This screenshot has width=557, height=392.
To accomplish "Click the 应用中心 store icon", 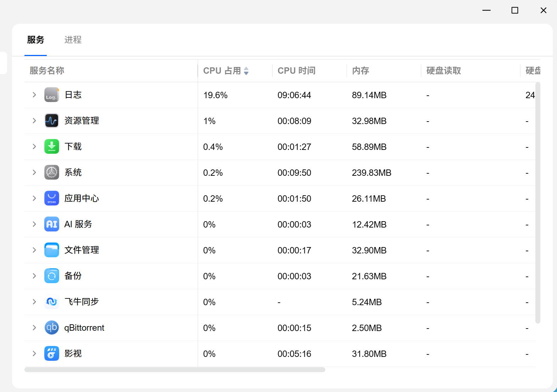I will [52, 198].
